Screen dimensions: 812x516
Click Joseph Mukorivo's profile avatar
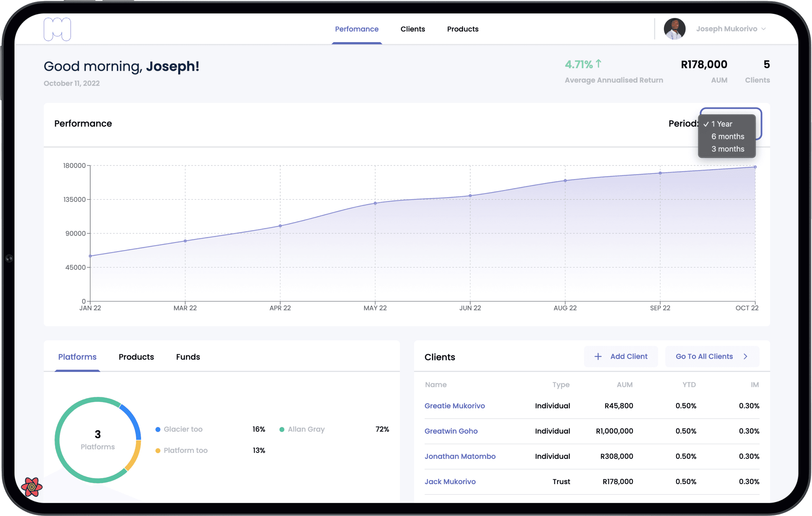tap(675, 29)
